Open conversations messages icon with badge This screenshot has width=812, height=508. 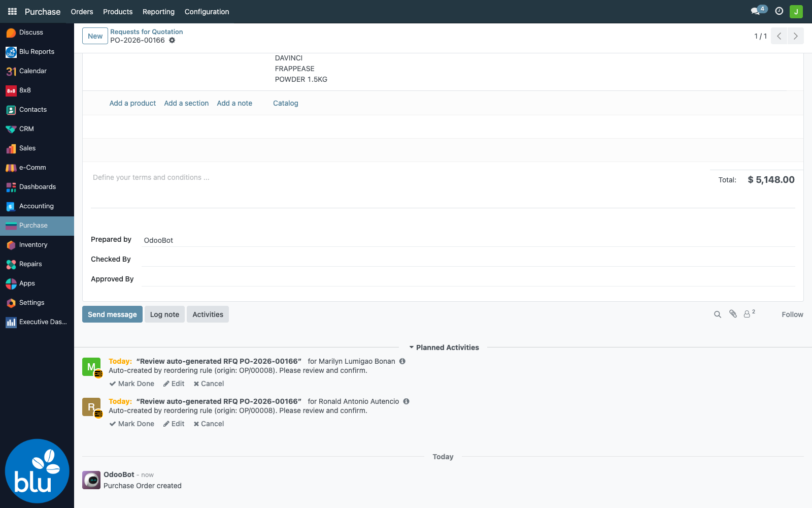(x=758, y=11)
